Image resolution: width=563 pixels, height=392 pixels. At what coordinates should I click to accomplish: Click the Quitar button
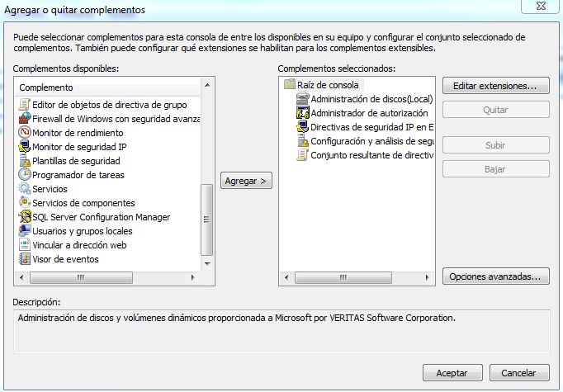(496, 110)
